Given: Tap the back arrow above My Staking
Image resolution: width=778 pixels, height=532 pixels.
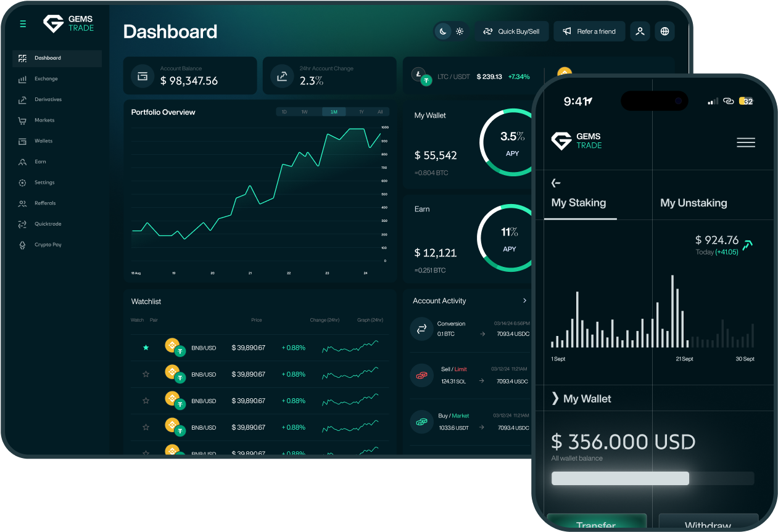Looking at the screenshot, I should [x=556, y=182].
